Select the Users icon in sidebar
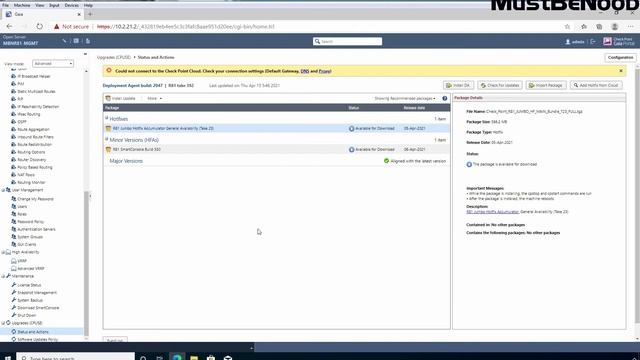Viewport: 640px width, 360px height. pos(13,207)
